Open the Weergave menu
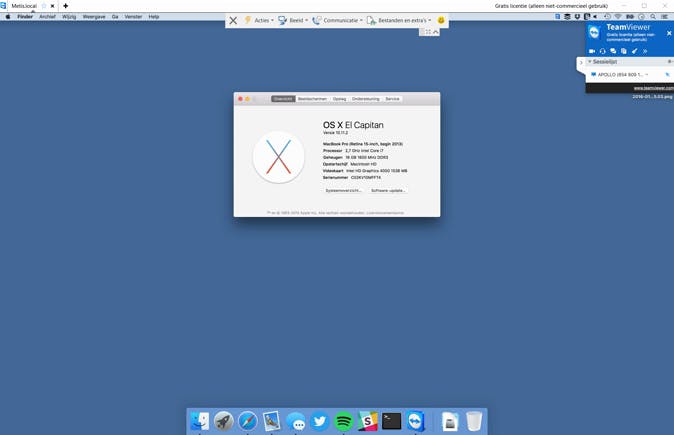Viewport: 674px width, 435px height. tap(94, 17)
